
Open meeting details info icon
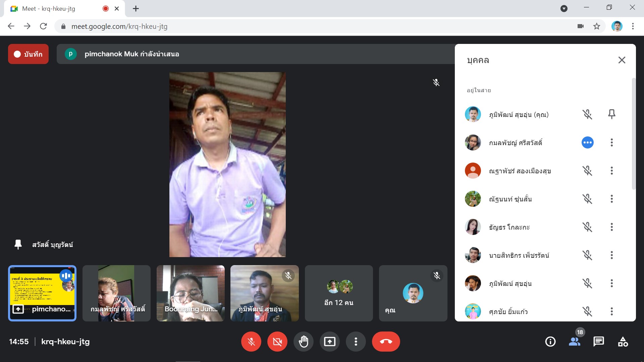pyautogui.click(x=550, y=342)
